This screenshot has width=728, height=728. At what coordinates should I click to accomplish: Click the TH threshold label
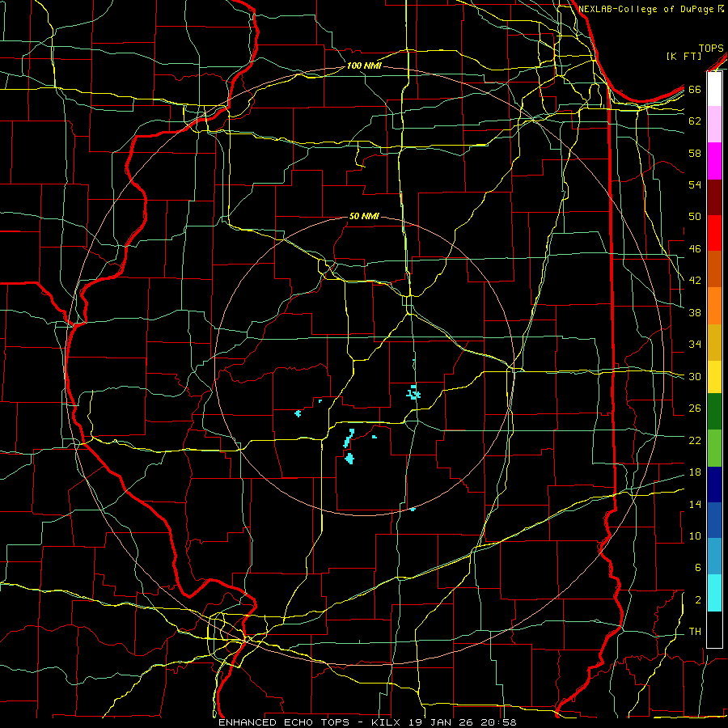tap(695, 632)
